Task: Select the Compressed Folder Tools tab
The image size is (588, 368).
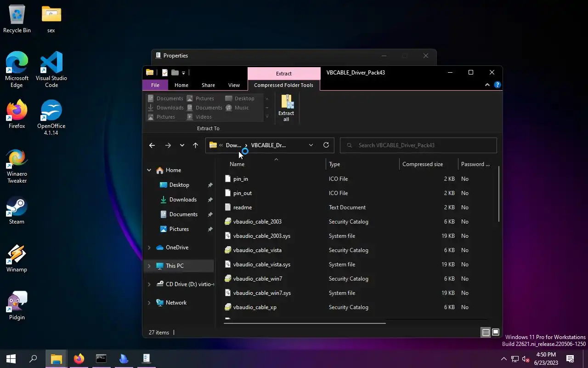Action: click(283, 85)
